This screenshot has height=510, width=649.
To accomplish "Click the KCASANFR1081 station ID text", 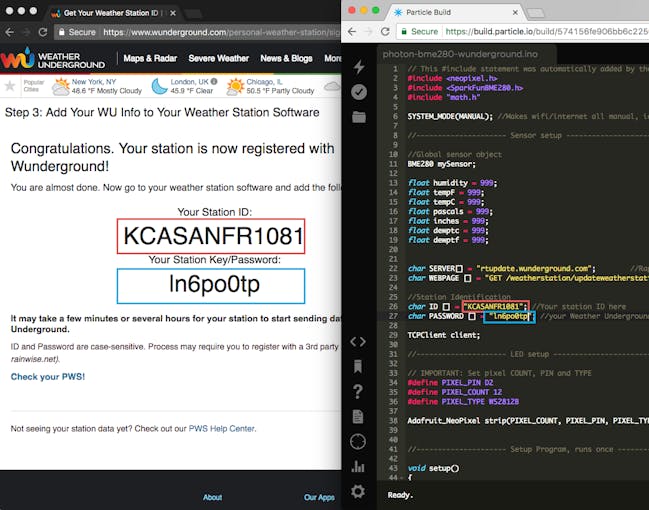I will point(213,236).
